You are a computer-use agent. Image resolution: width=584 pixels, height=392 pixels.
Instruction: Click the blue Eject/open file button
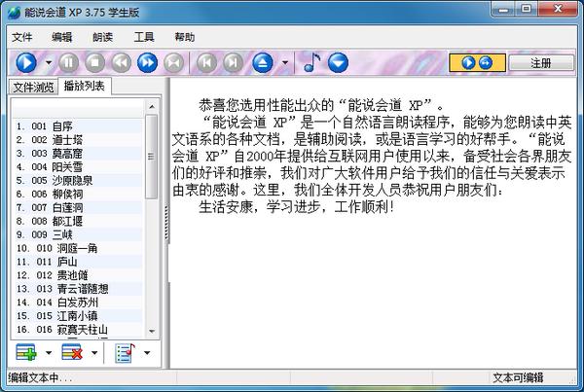coord(263,62)
